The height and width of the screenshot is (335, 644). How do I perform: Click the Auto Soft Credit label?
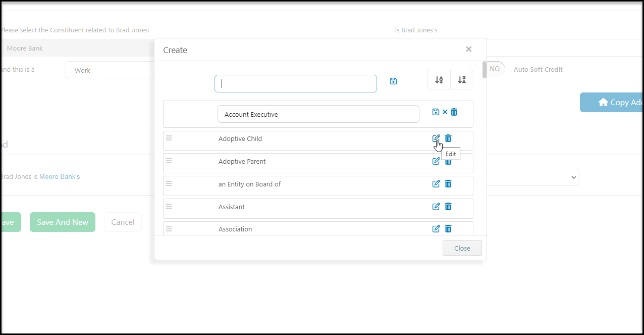point(538,69)
